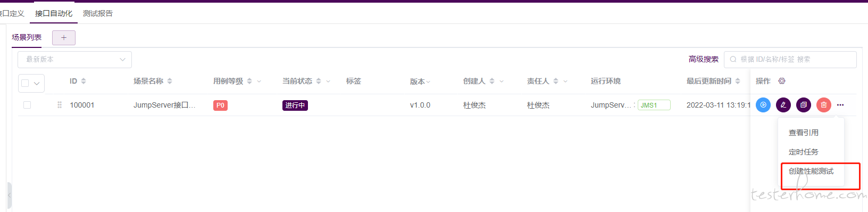Viewport: 868px width, 212px height.
Task: Click the version v1.0.0 cell
Action: point(420,105)
